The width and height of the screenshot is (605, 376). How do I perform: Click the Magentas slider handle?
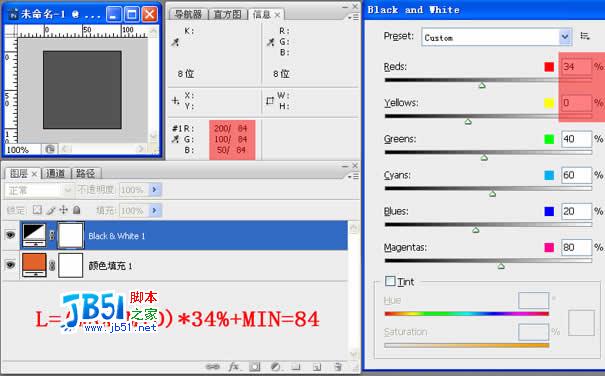501,266
